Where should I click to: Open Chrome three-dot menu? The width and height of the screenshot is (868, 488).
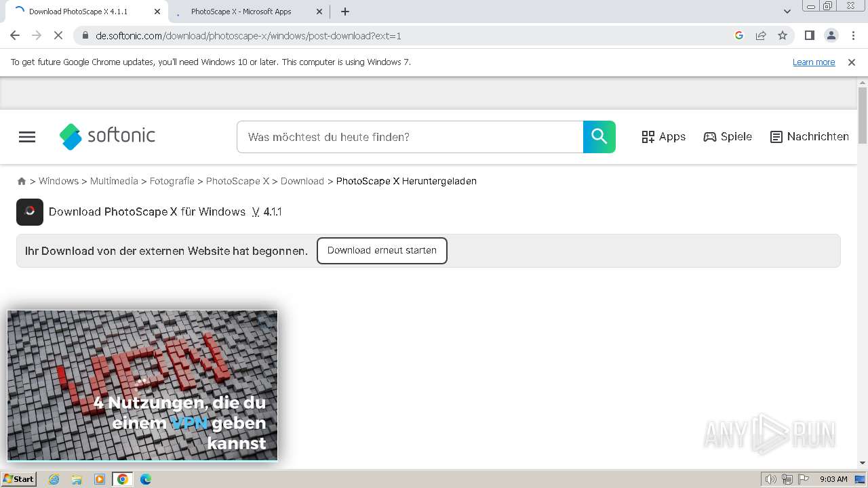[852, 35]
